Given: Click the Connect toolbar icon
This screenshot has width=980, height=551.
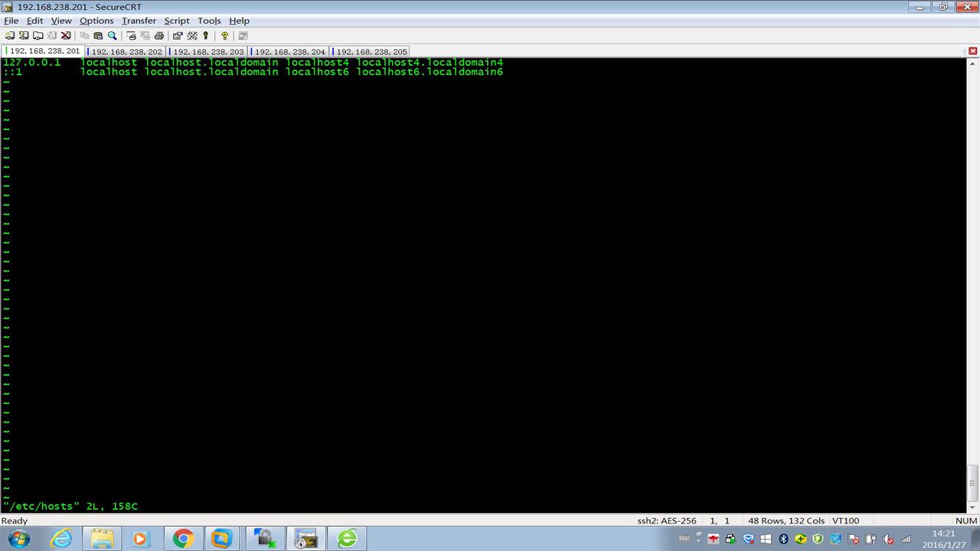Looking at the screenshot, I should click(10, 36).
